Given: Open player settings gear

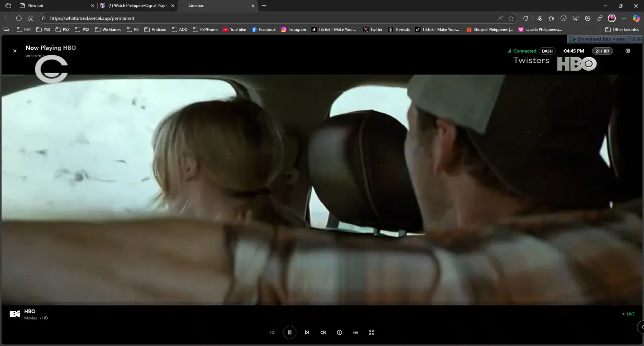Looking at the screenshot, I should (x=627, y=51).
